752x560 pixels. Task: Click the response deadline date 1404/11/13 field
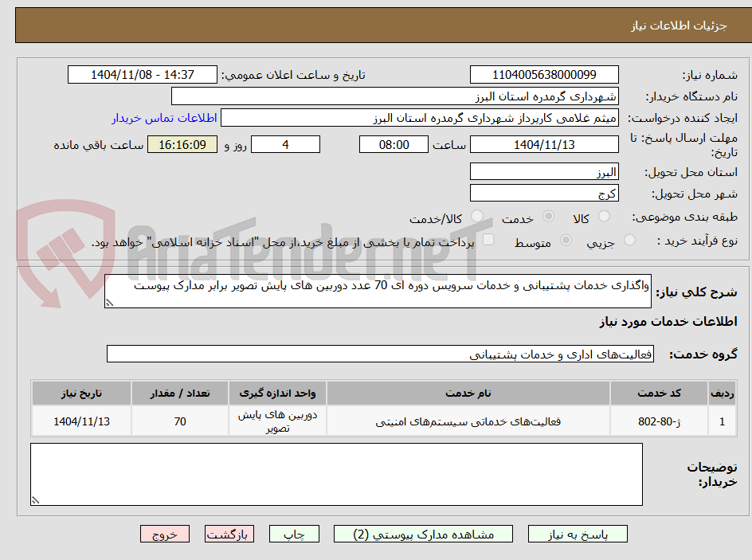click(x=544, y=144)
